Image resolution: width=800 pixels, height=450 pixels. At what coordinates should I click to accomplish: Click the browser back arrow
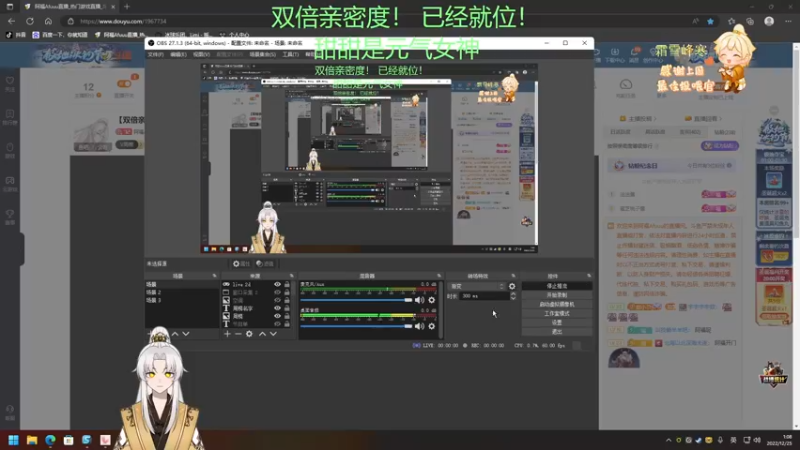coord(11,21)
